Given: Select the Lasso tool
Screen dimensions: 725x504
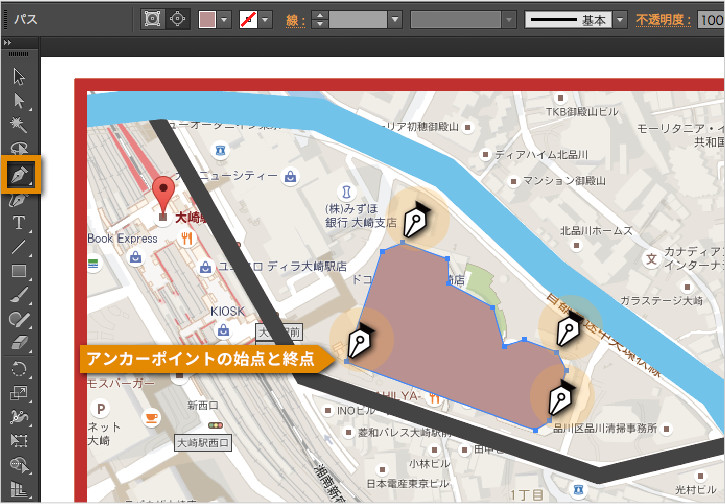Looking at the screenshot, I should 19,148.
